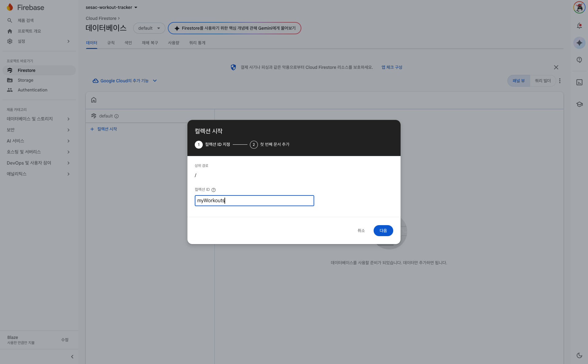Switch to the 색인 tab
The width and height of the screenshot is (588, 364).
pos(128,43)
